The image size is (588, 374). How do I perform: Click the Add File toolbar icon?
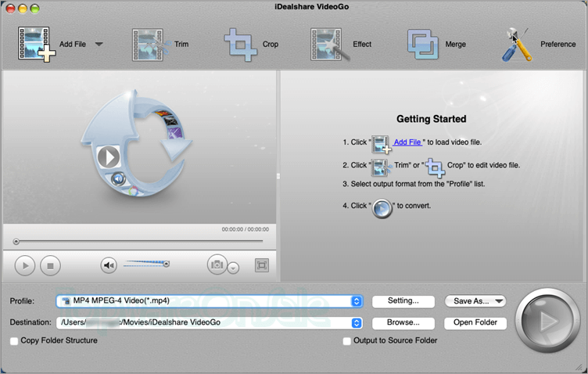coord(37,45)
